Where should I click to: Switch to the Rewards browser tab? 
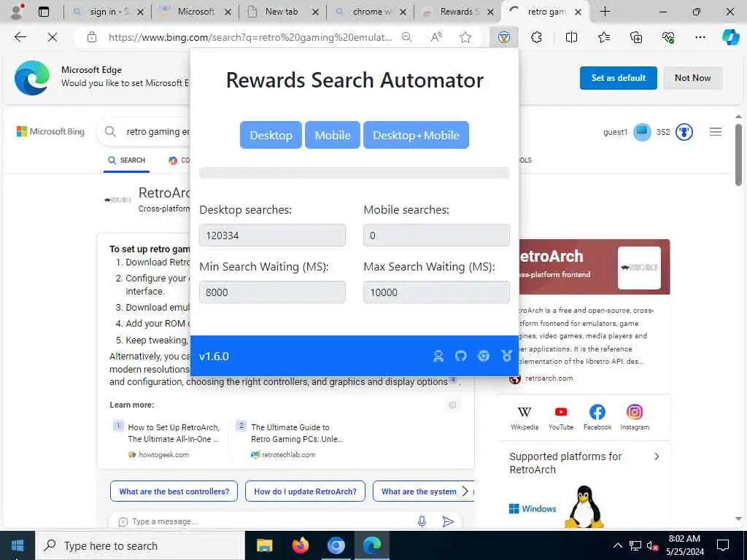pos(458,12)
